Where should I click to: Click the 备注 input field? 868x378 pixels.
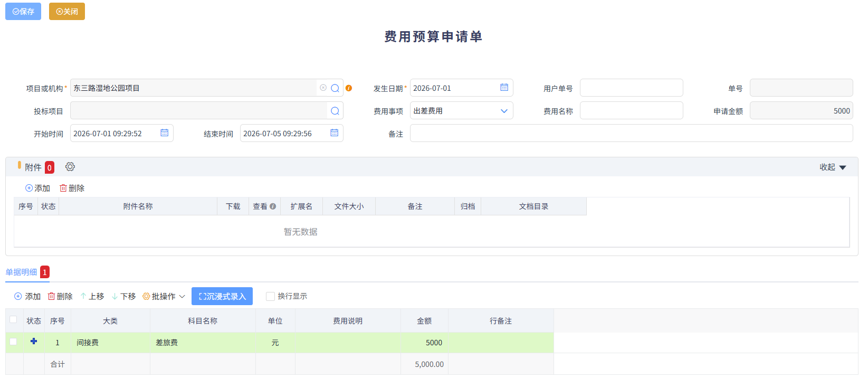point(632,133)
